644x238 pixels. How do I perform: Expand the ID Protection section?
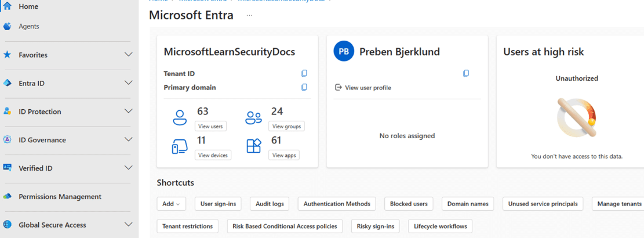point(129,111)
